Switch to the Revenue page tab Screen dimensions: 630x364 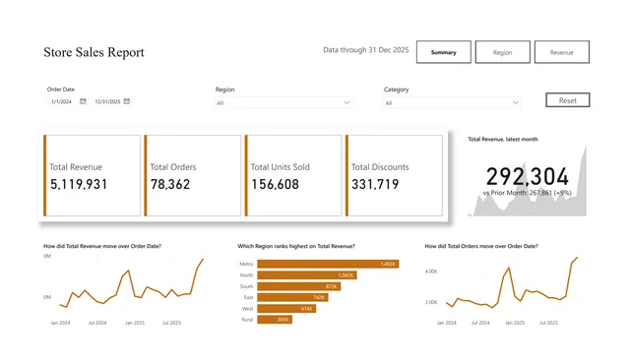(x=562, y=52)
